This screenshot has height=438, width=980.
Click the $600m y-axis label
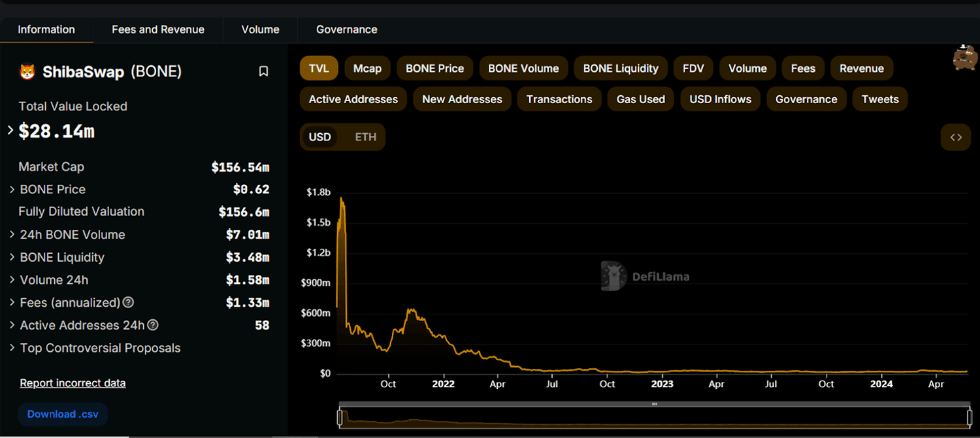point(316,313)
